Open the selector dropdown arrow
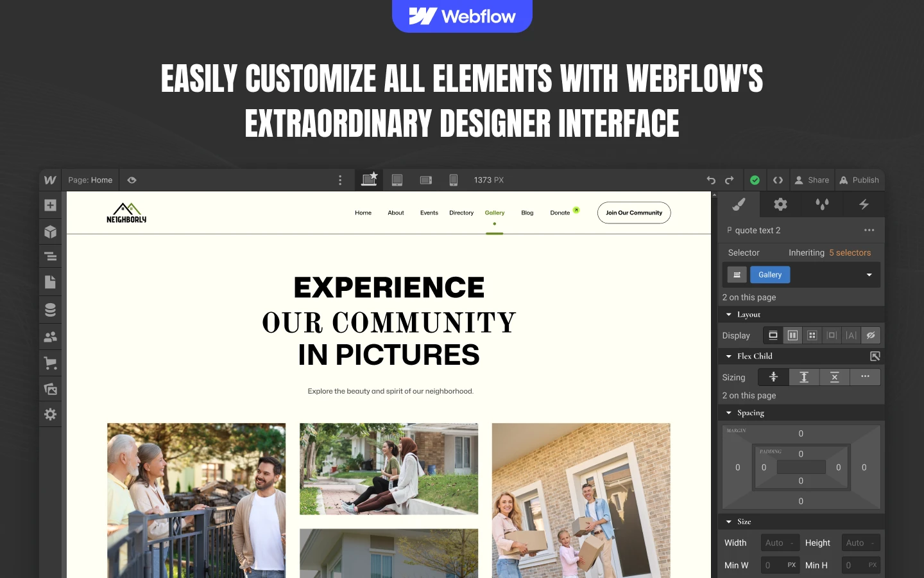924x578 pixels. pos(869,275)
